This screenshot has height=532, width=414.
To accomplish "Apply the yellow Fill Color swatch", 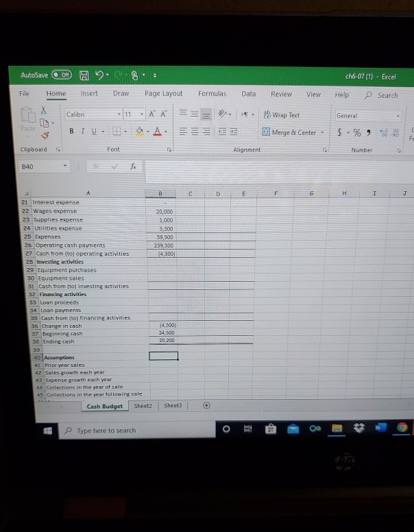I will tap(139, 131).
